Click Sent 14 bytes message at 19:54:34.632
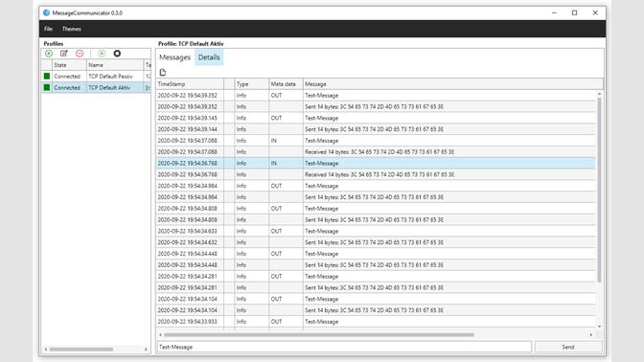644x362 pixels. (374, 242)
